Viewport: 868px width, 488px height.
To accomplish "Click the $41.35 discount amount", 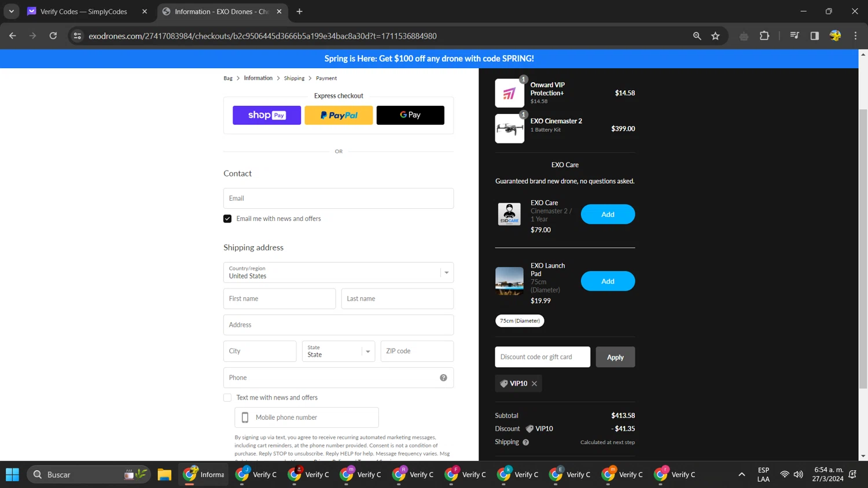I will pyautogui.click(x=623, y=429).
